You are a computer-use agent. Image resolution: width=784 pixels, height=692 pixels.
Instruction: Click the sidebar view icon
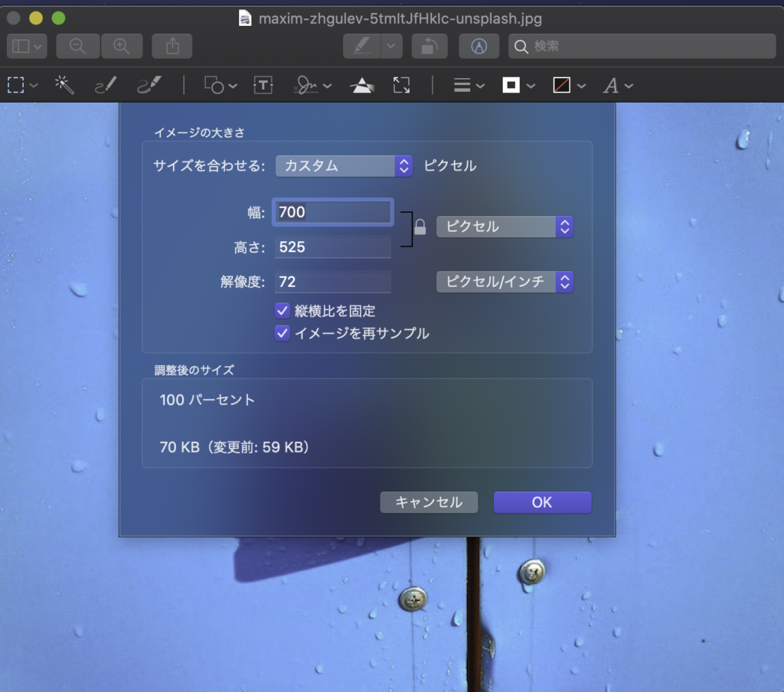coord(21,46)
